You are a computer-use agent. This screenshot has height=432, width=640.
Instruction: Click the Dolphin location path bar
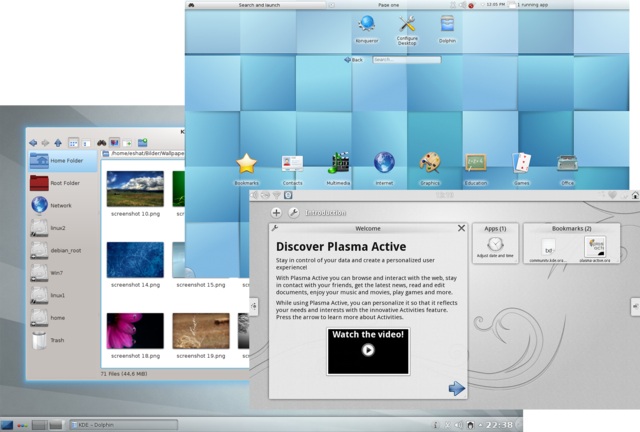tap(143, 154)
